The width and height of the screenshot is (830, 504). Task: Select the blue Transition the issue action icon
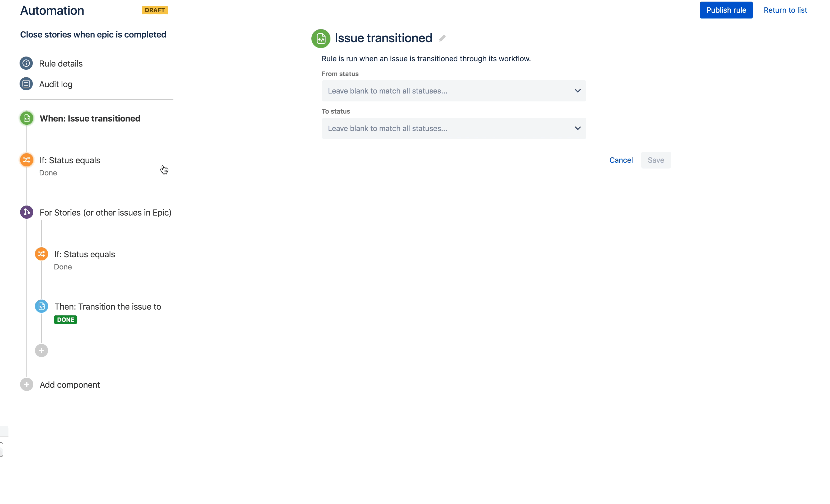click(41, 306)
